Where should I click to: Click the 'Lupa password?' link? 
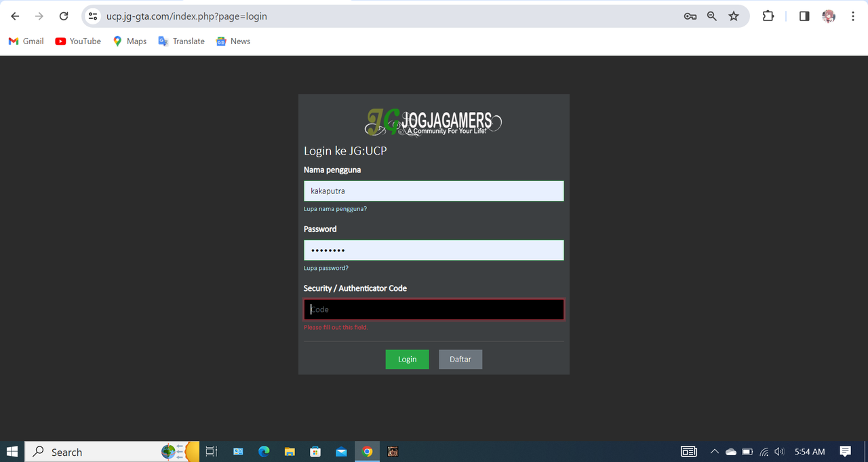tap(326, 268)
